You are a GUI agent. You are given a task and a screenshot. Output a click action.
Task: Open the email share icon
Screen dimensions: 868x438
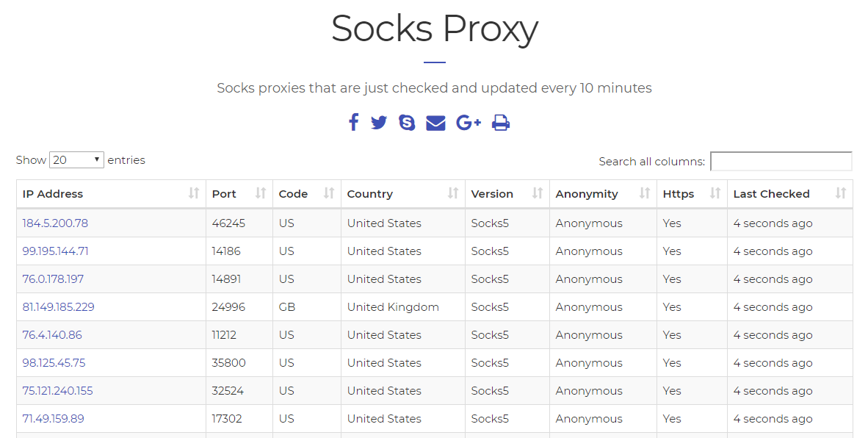(x=435, y=123)
